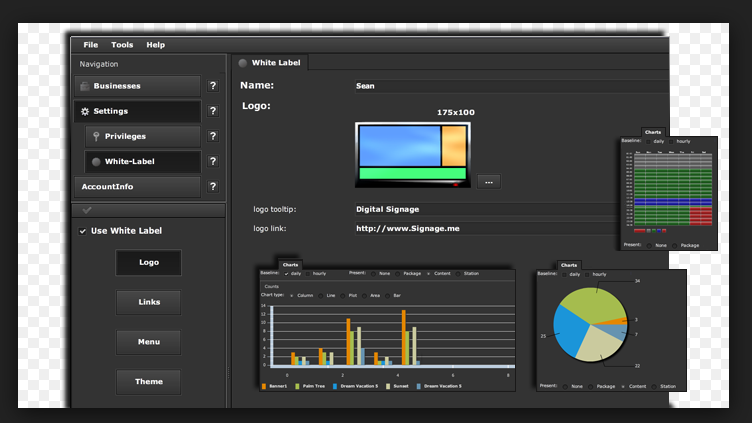Open Businesses in navigation
The image size is (752, 423).
pos(138,86)
